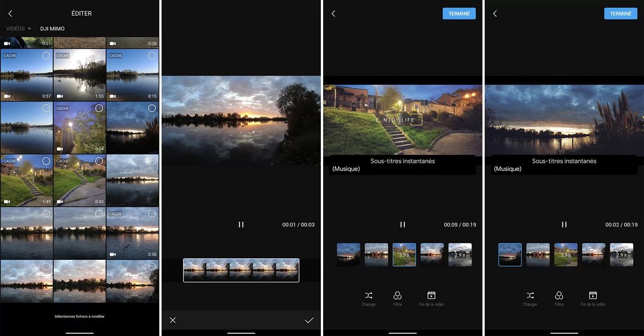Select the fourth clip in 00:02 editor
Viewport: 644px width, 336px height.
click(x=594, y=255)
